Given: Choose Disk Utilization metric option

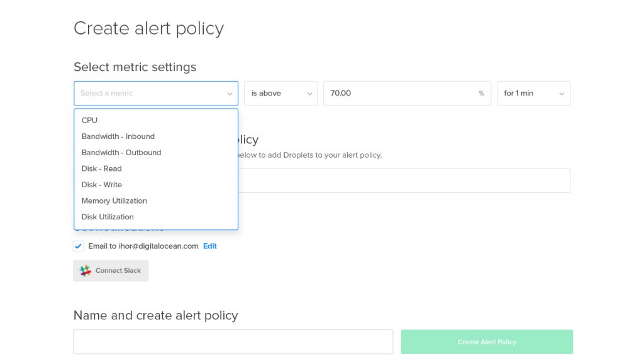Looking at the screenshot, I should pos(108,217).
